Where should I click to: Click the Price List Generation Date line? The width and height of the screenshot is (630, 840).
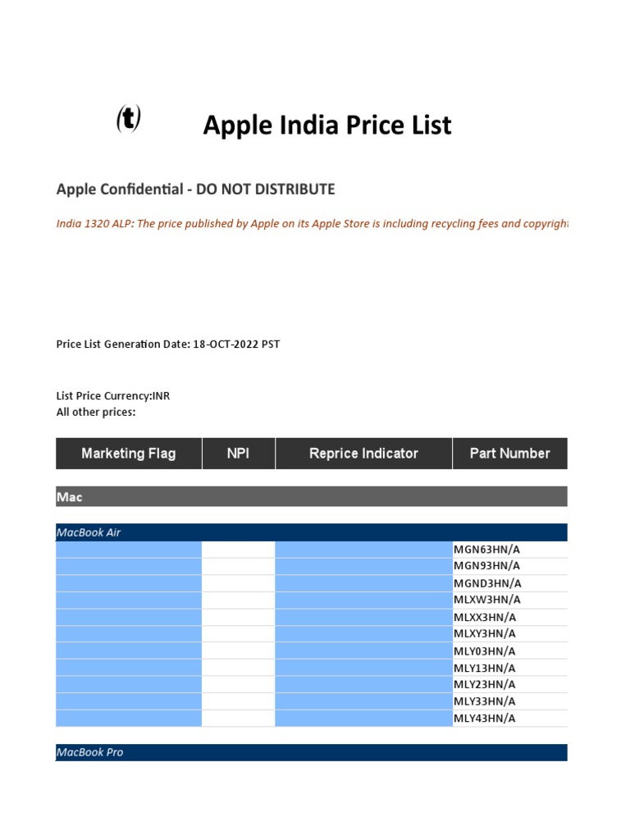click(x=167, y=345)
